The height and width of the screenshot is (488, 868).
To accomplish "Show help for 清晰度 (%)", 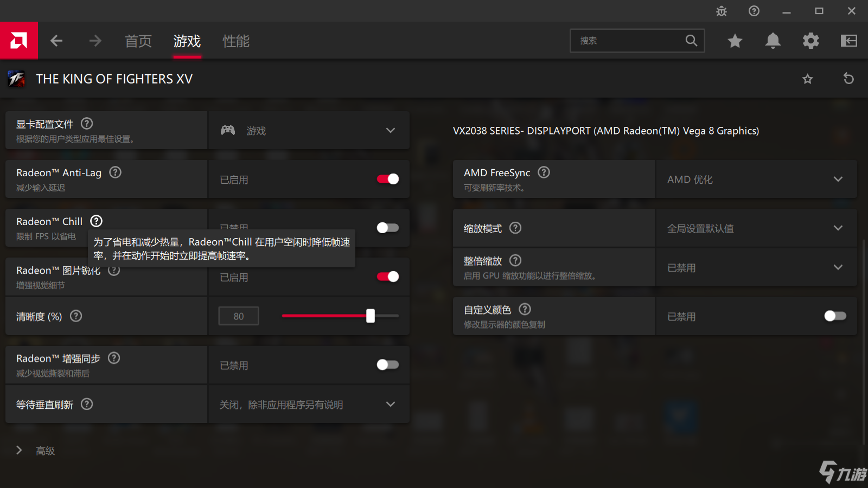I will [76, 316].
